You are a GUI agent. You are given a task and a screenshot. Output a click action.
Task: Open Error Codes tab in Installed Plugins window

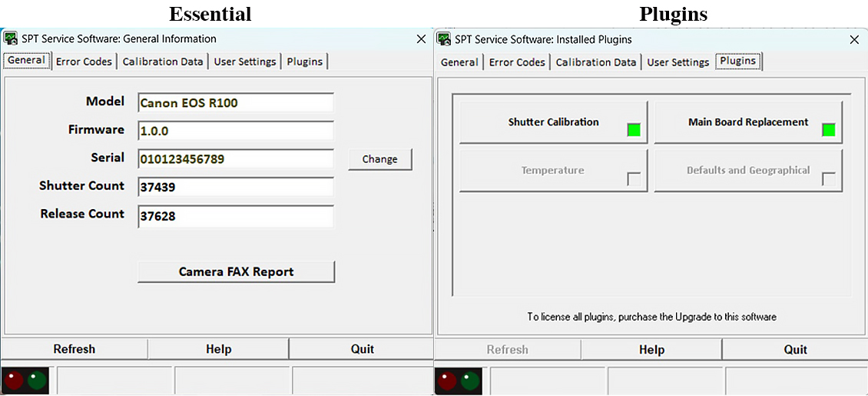click(517, 62)
